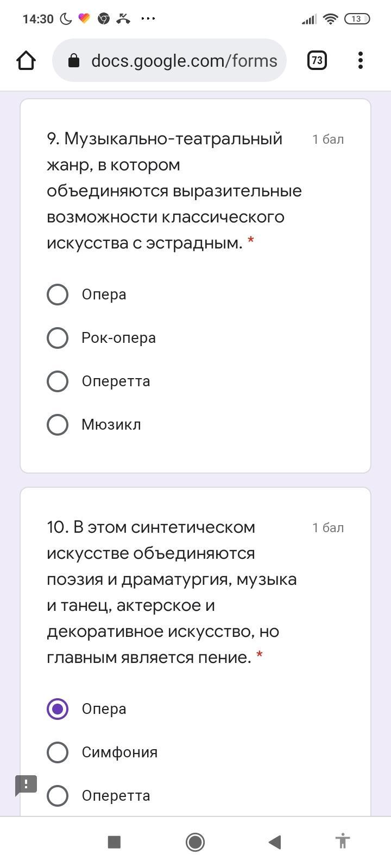Choose the Мюзикл answer
391x868 pixels.
[58, 425]
